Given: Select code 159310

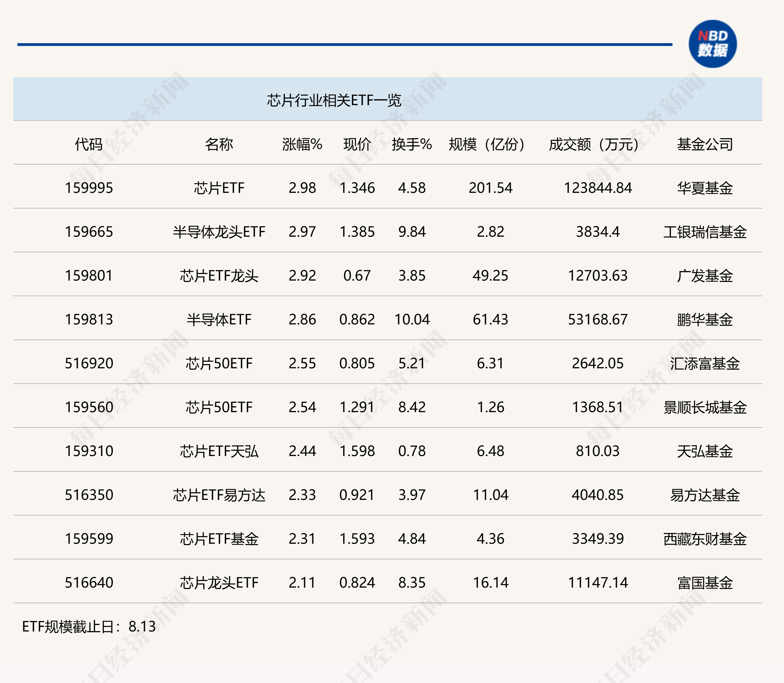Looking at the screenshot, I should point(89,451).
